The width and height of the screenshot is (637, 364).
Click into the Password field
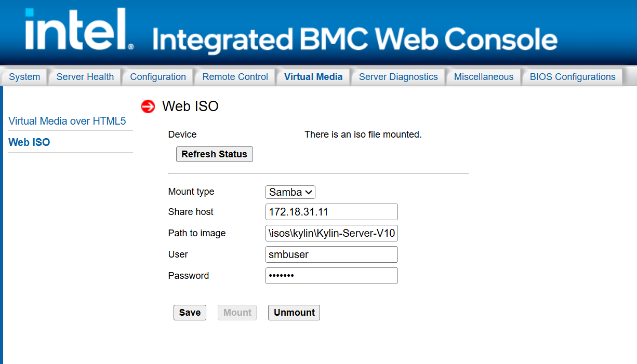pos(331,276)
